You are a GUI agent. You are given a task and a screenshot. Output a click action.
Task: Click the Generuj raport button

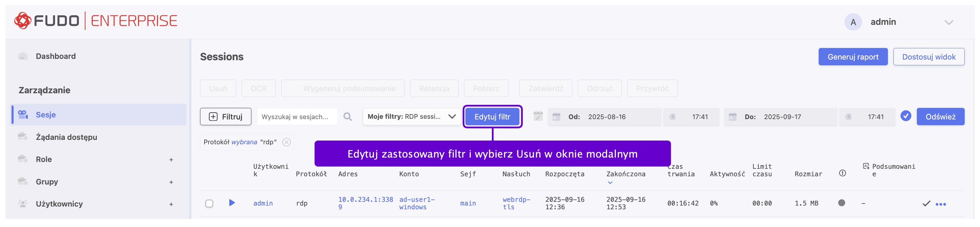853,57
